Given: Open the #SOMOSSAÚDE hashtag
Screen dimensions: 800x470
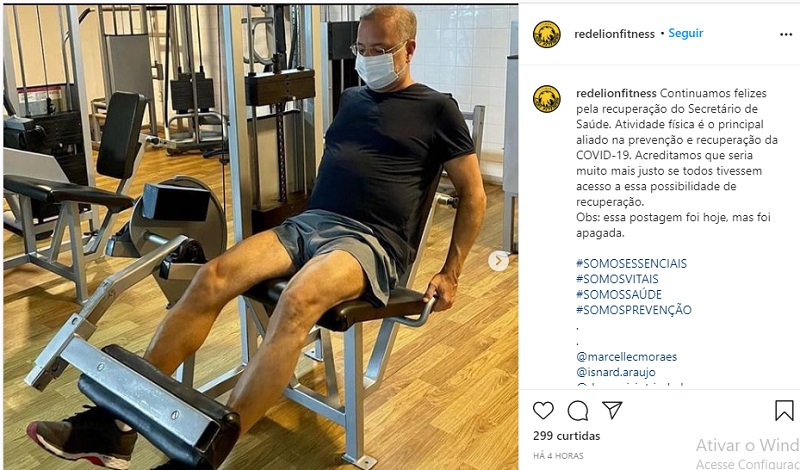Looking at the screenshot, I should click(619, 294).
